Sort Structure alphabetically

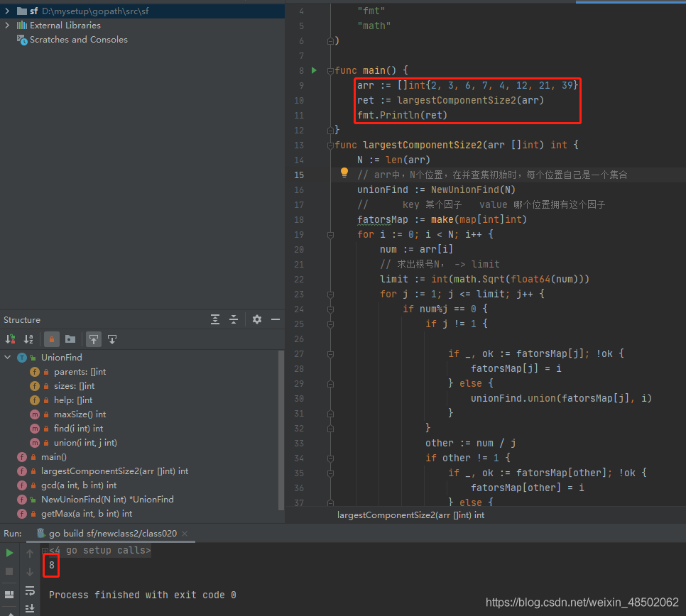[29, 339]
